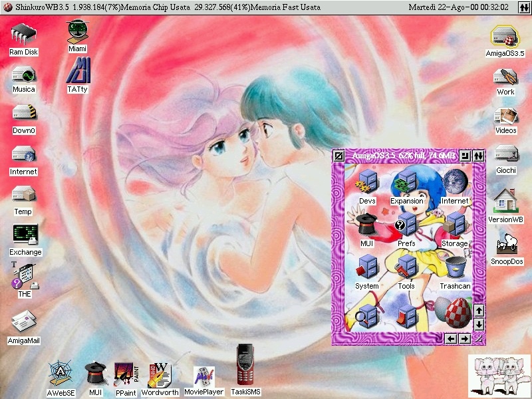Open the Prefs drawer in the AmigaOS3.5 window
This screenshot has height=399, width=532.
pyautogui.click(x=406, y=224)
